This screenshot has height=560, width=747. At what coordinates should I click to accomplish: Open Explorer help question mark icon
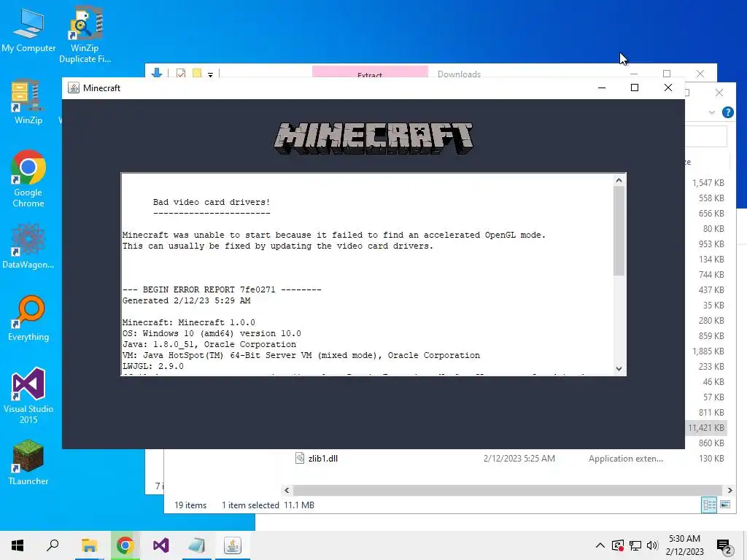(727, 112)
